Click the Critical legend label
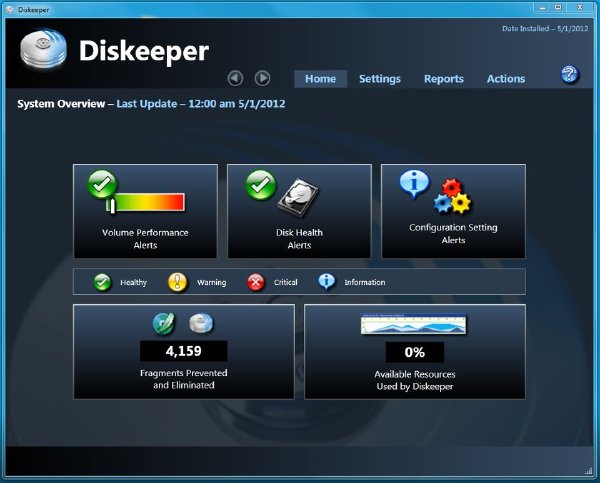Screen dimensions: 600x483 coord(285,282)
